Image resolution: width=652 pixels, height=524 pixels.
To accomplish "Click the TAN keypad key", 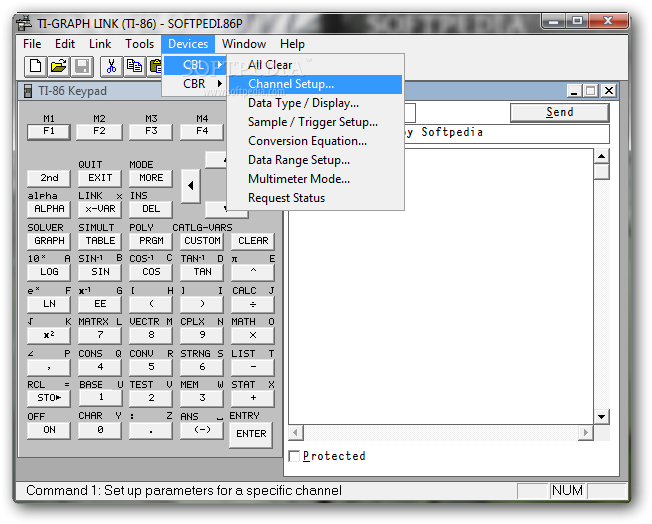I will (202, 272).
